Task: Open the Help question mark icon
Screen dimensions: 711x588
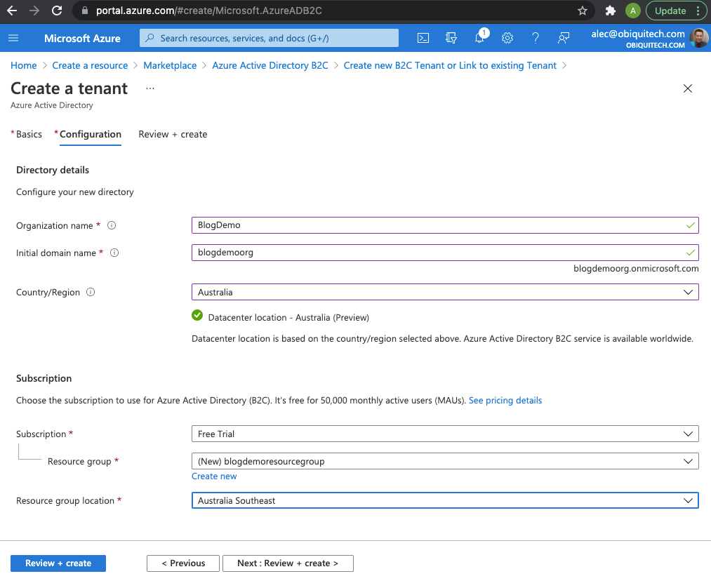Action: point(536,38)
